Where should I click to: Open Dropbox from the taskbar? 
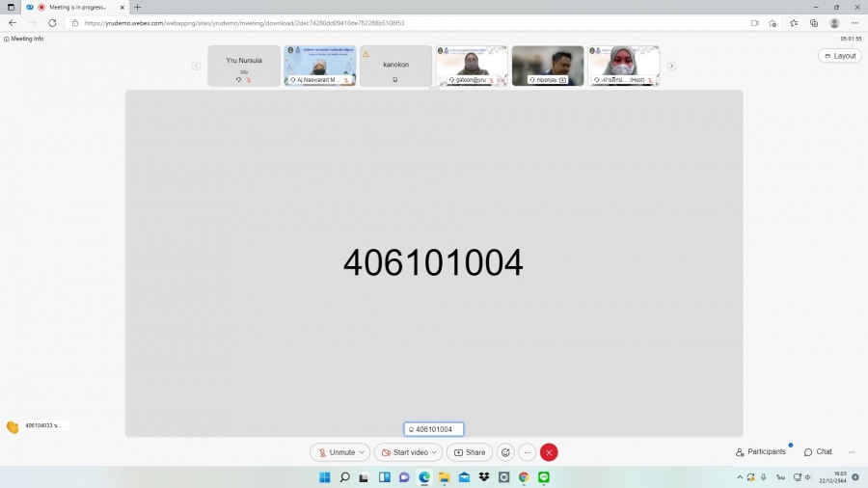point(484,477)
